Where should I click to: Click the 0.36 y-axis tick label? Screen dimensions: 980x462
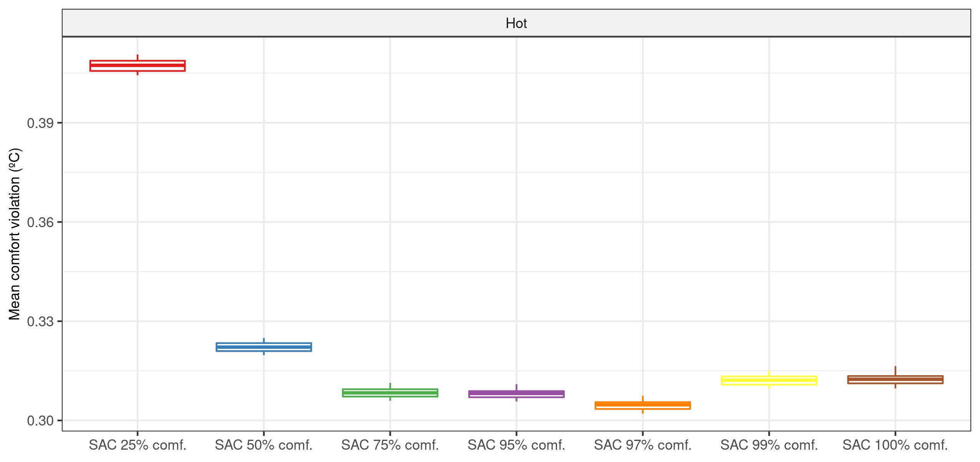click(x=40, y=222)
